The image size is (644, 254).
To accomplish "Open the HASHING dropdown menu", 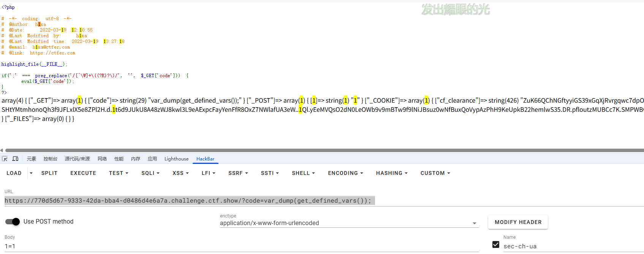I will [392, 173].
